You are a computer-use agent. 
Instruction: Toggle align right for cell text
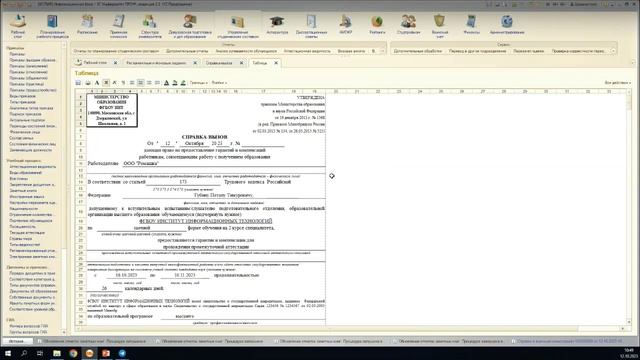(x=149, y=82)
